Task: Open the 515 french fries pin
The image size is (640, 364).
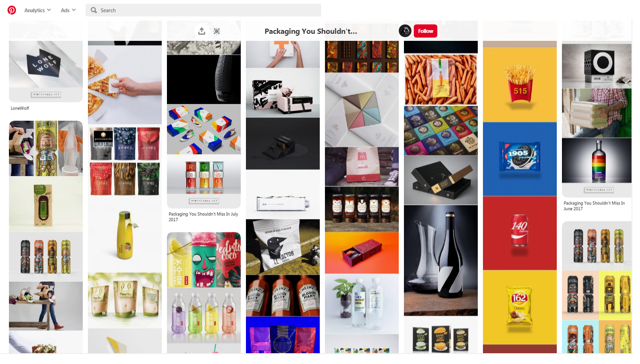Action: [520, 85]
